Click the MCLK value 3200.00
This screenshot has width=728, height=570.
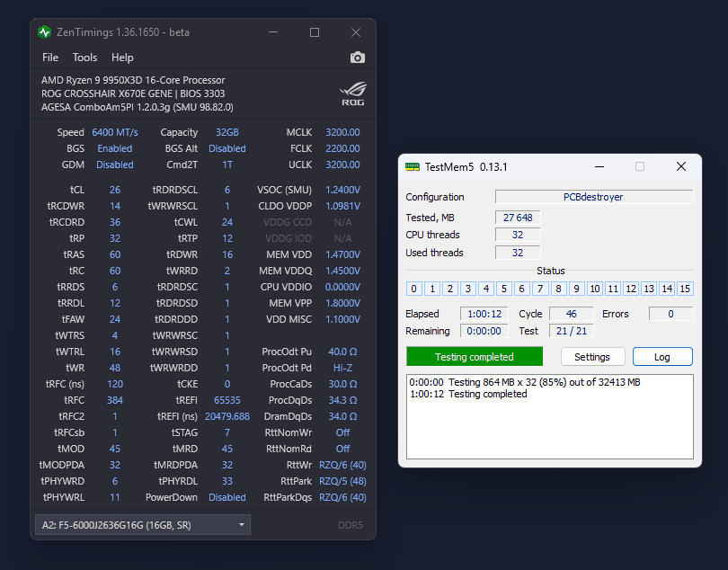[x=342, y=132]
